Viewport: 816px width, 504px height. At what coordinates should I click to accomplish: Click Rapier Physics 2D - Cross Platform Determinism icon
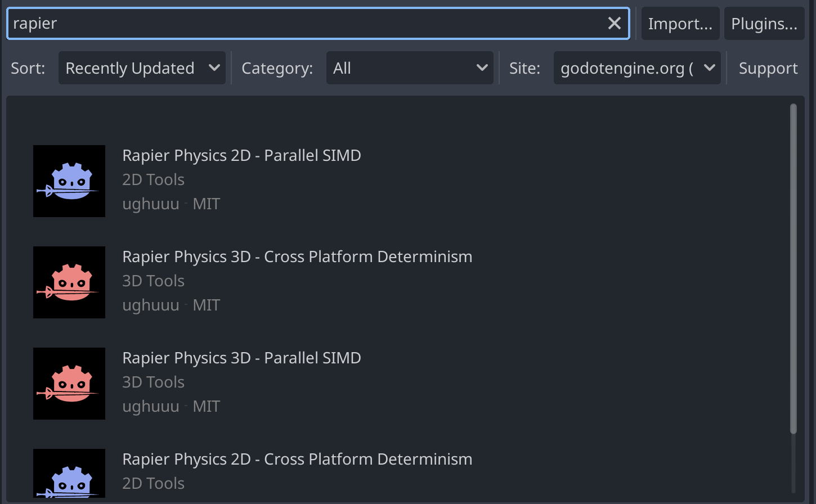pos(69,473)
